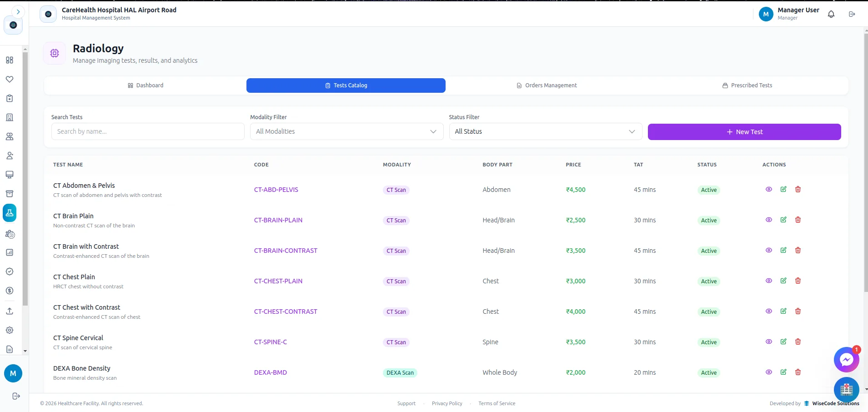Open the Prescribed Tests tab

pos(747,85)
